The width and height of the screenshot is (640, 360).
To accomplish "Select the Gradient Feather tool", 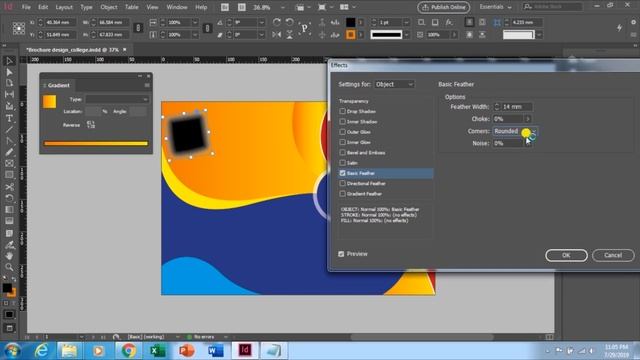I will pos(9,221).
